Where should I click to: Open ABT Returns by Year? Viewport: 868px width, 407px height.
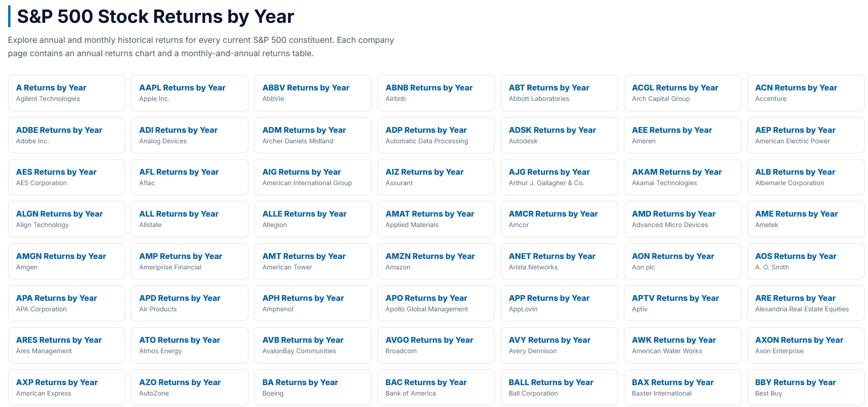pos(559,93)
